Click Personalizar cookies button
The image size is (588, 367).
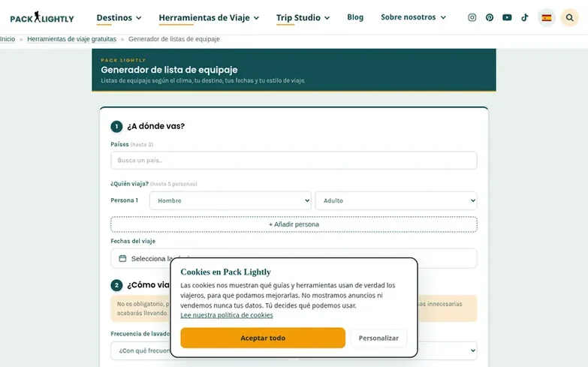pyautogui.click(x=378, y=338)
